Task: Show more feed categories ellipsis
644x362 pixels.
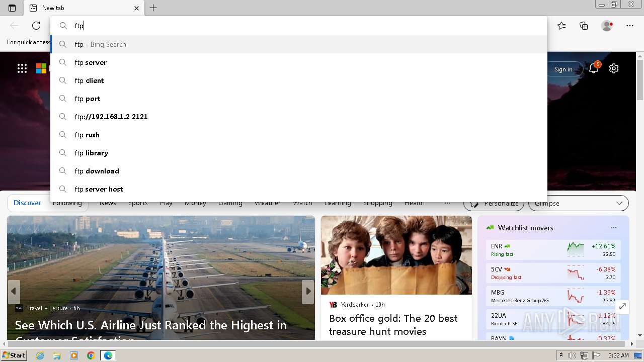Action: [x=447, y=203]
